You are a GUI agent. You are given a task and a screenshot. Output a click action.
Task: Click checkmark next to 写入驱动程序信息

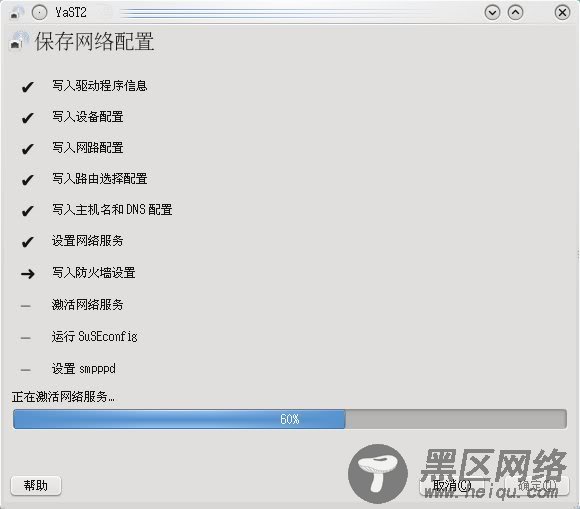27,87
